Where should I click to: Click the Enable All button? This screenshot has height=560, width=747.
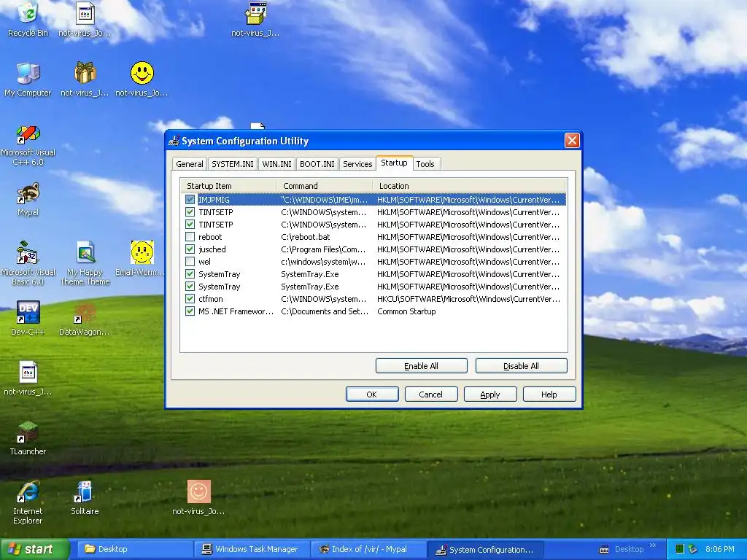(x=421, y=366)
